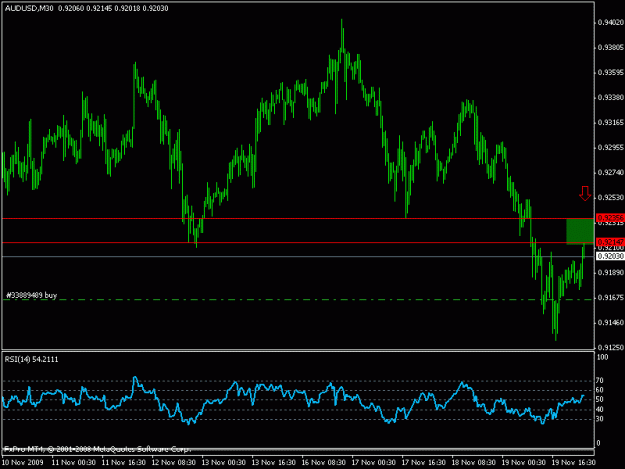Click the 0.91460 price scale label
Image resolution: width=625 pixels, height=469 pixels.
611,323
